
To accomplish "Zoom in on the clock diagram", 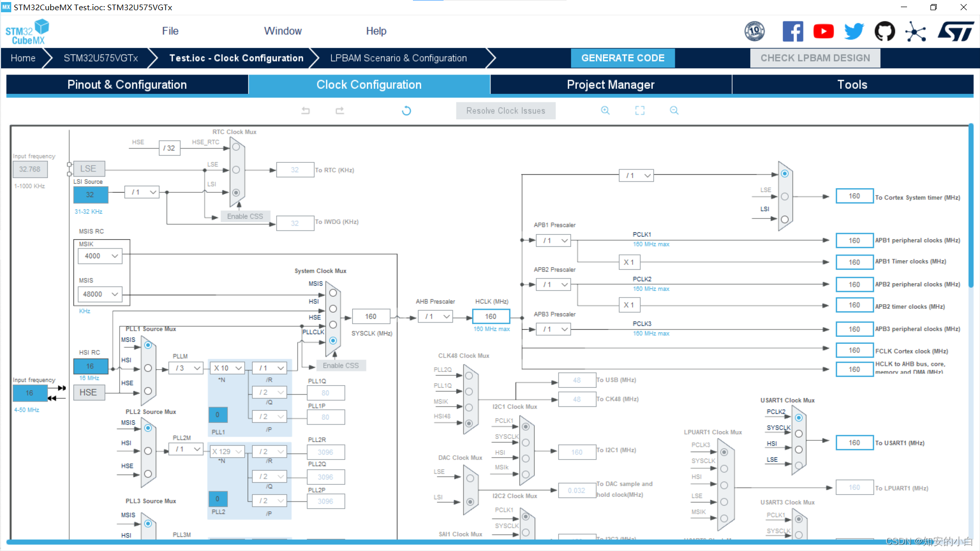I will click(x=605, y=111).
